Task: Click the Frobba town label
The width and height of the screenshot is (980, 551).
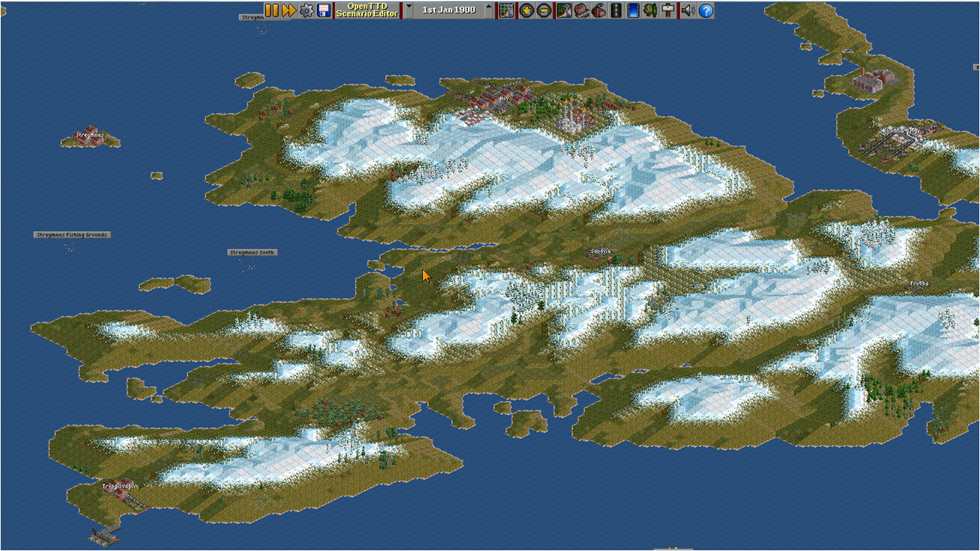Action: point(919,284)
